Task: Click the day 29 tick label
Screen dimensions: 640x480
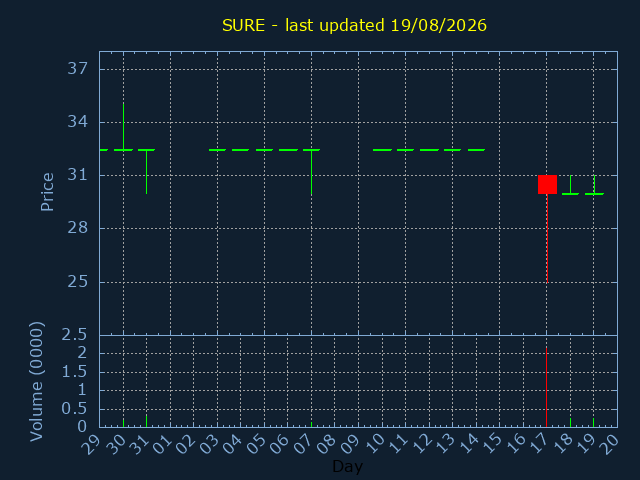Action: click(x=92, y=444)
